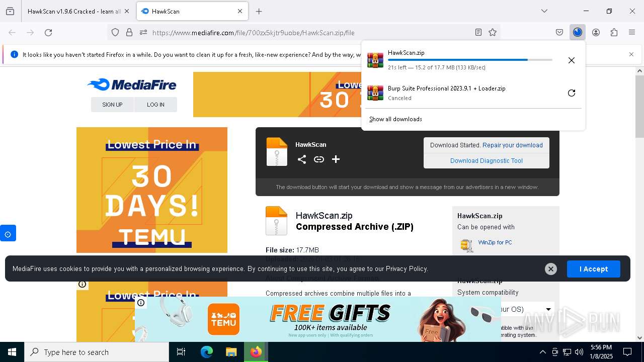Show hidden system tray icons
This screenshot has height=362, width=644.
[x=542, y=352]
